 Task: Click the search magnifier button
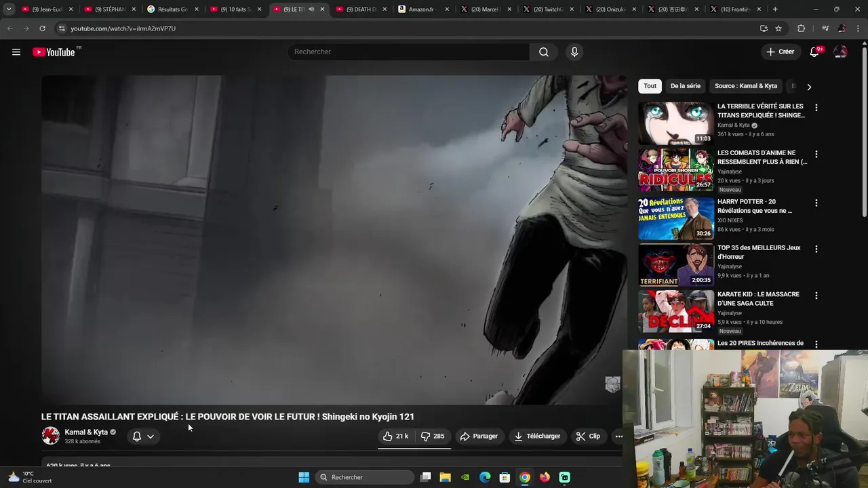coord(544,52)
